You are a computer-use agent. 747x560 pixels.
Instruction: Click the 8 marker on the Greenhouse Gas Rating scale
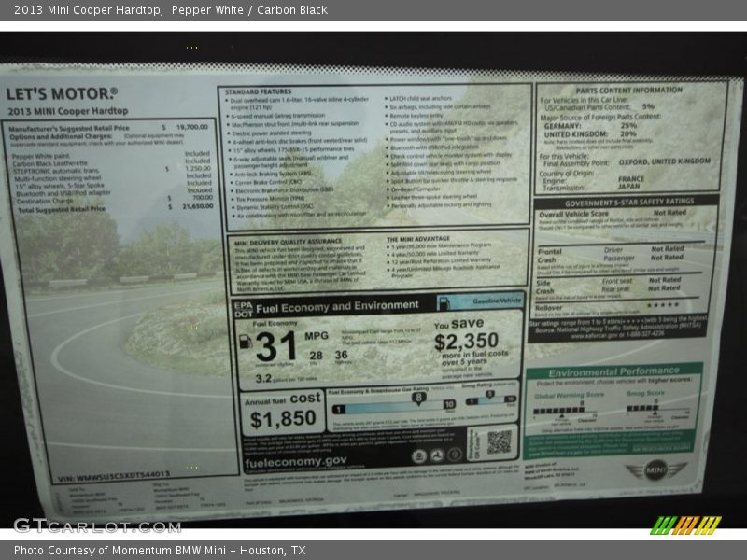pos(418,399)
